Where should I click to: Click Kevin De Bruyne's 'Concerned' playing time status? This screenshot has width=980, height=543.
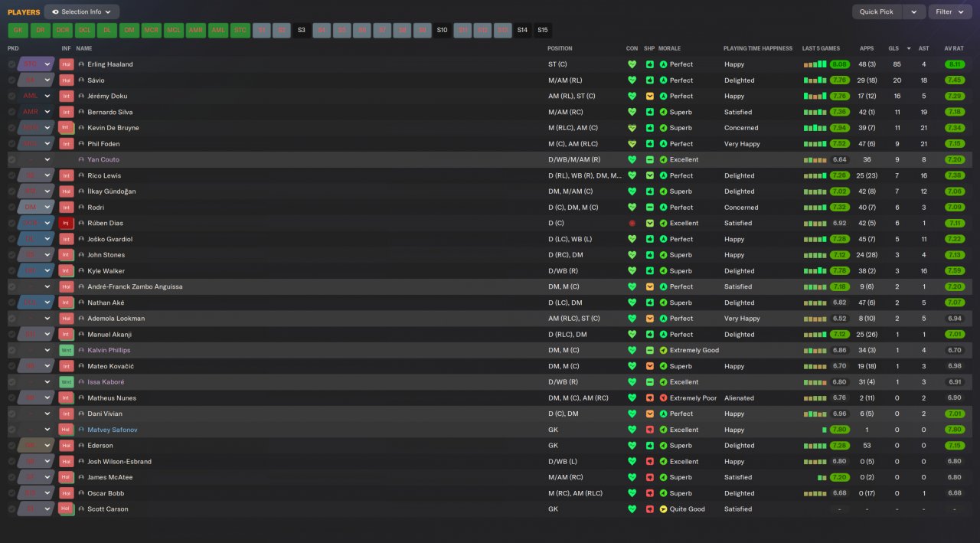pyautogui.click(x=741, y=128)
